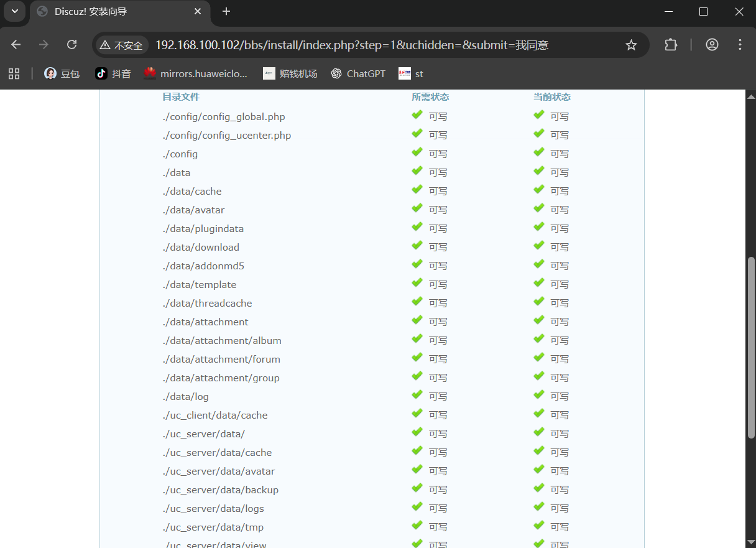Click the ./data/attachment row text
Screen dimensions: 756x548
[205, 322]
